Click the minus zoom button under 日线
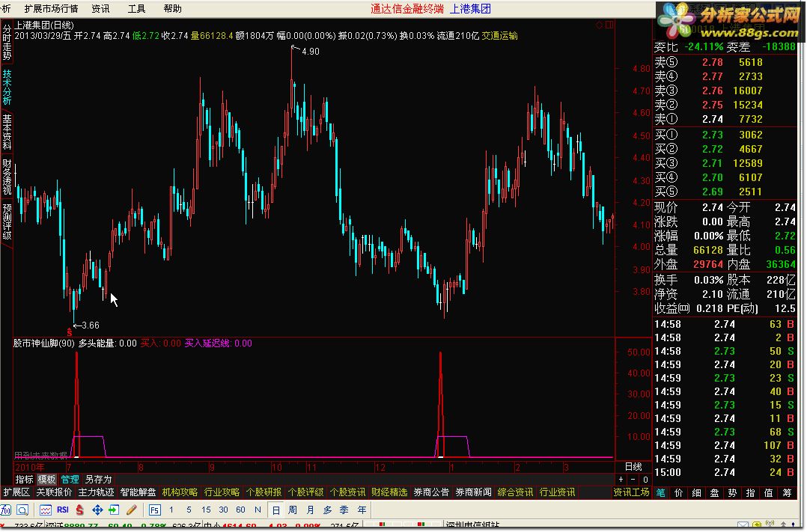The height and width of the screenshot is (532, 807). 633,480
